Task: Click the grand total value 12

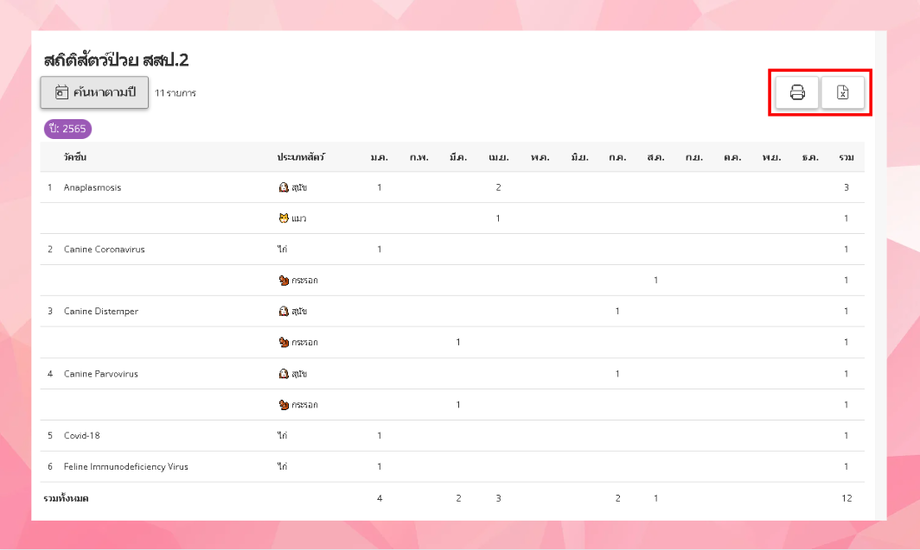Action: pyautogui.click(x=846, y=498)
